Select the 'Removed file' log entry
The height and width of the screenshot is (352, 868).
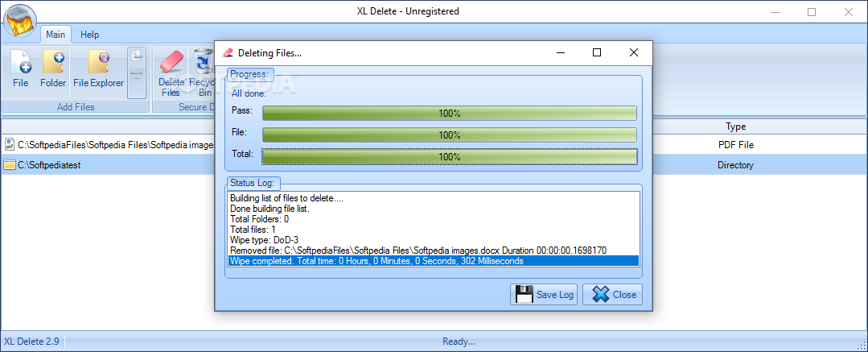pos(434,251)
